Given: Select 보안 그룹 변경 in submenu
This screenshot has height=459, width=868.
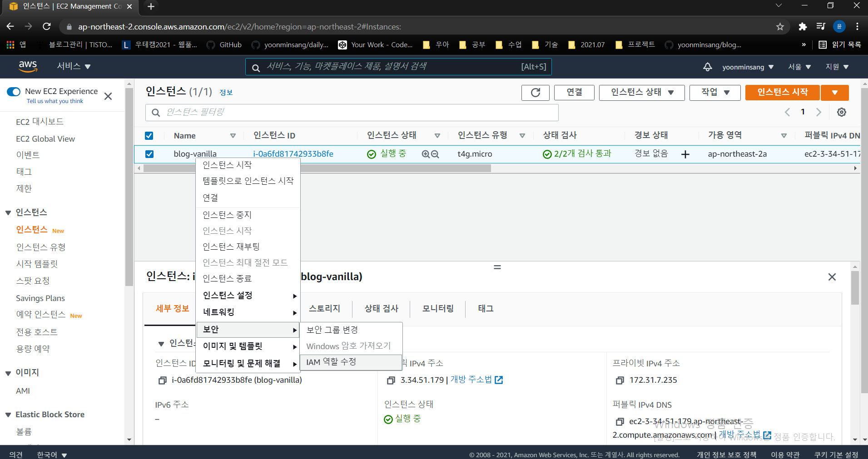Looking at the screenshot, I should (x=351, y=330).
